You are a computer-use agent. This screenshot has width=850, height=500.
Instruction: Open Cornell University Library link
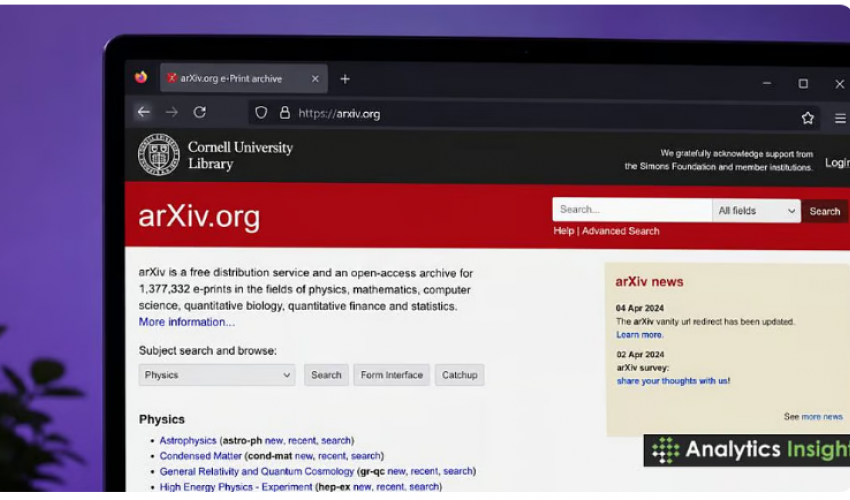click(x=240, y=156)
